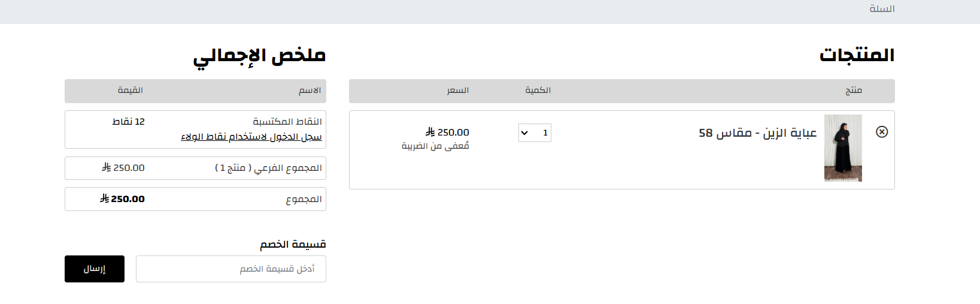Click the الكمية column header

[538, 91]
